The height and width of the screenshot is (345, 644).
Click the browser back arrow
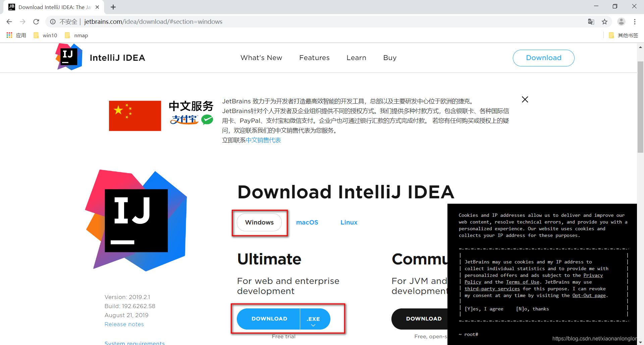click(9, 22)
